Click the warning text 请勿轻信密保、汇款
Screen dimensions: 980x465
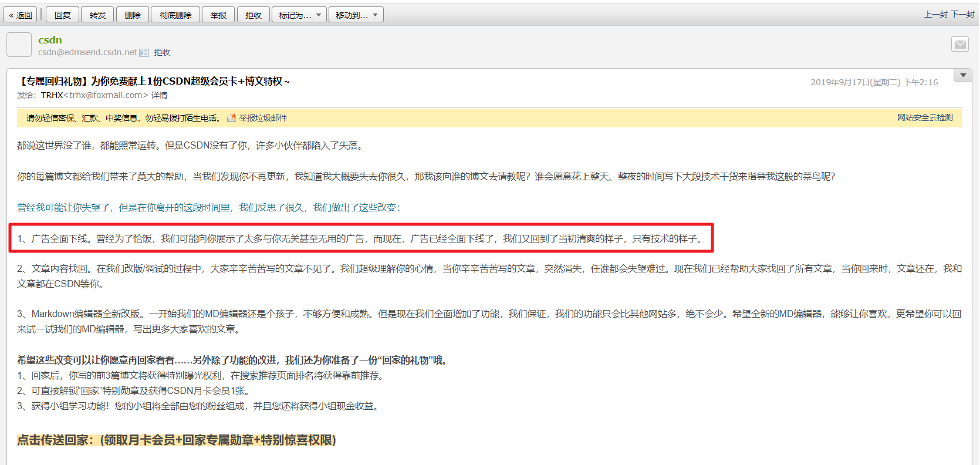pos(124,118)
